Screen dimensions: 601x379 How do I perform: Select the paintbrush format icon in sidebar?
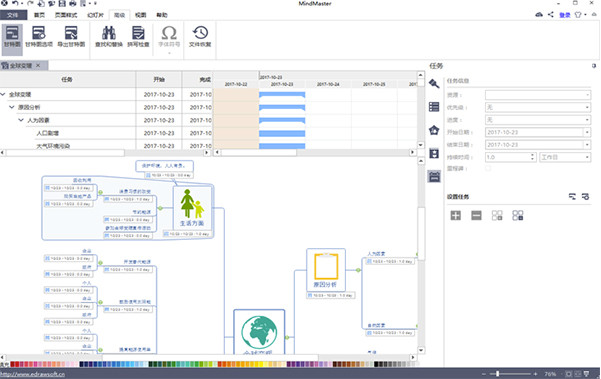tap(434, 83)
